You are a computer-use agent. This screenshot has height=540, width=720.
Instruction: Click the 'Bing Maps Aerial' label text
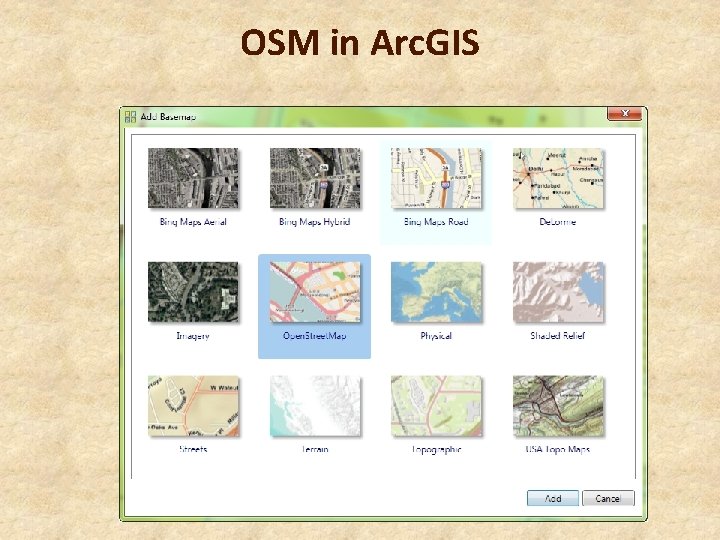(193, 222)
